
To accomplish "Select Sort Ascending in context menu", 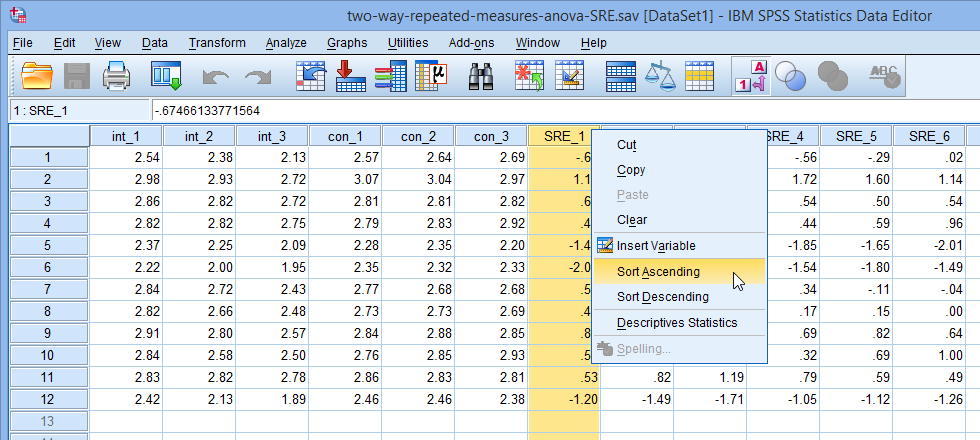I will pos(679,271).
